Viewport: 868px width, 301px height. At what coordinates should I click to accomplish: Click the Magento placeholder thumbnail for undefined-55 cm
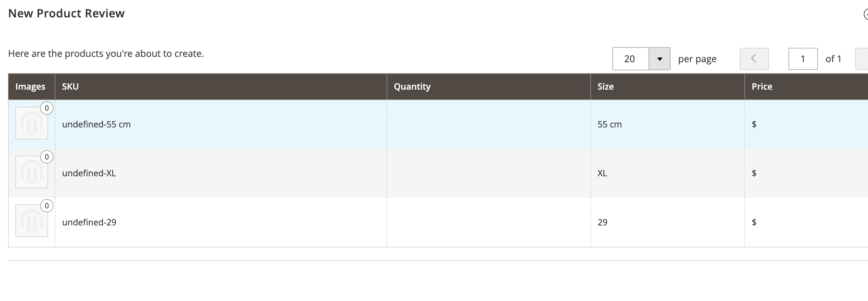32,123
